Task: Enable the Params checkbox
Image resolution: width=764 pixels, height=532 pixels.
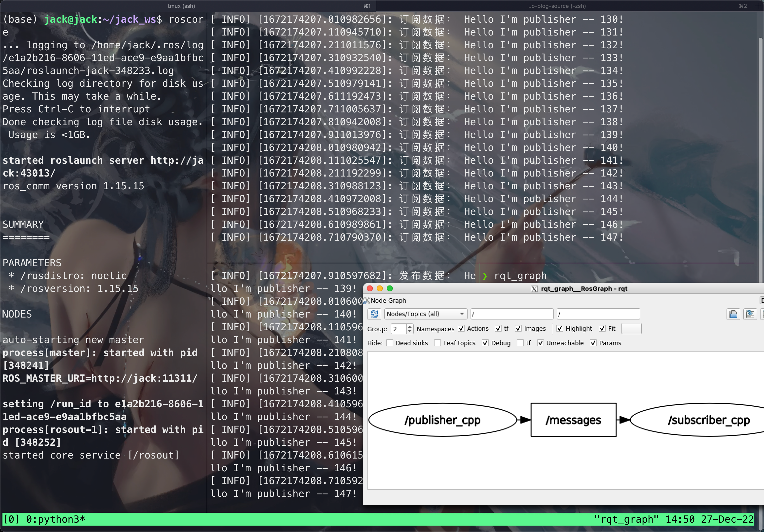Action: point(593,343)
